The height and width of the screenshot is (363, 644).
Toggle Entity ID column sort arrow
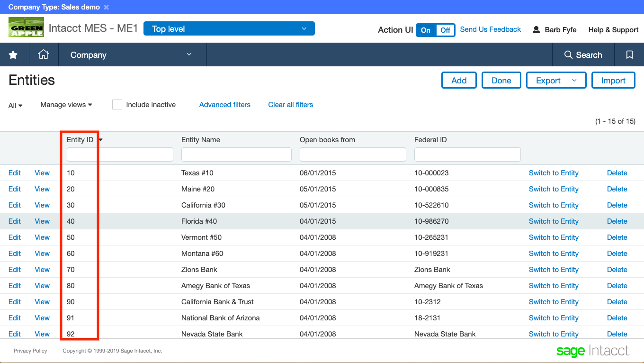[x=100, y=140]
